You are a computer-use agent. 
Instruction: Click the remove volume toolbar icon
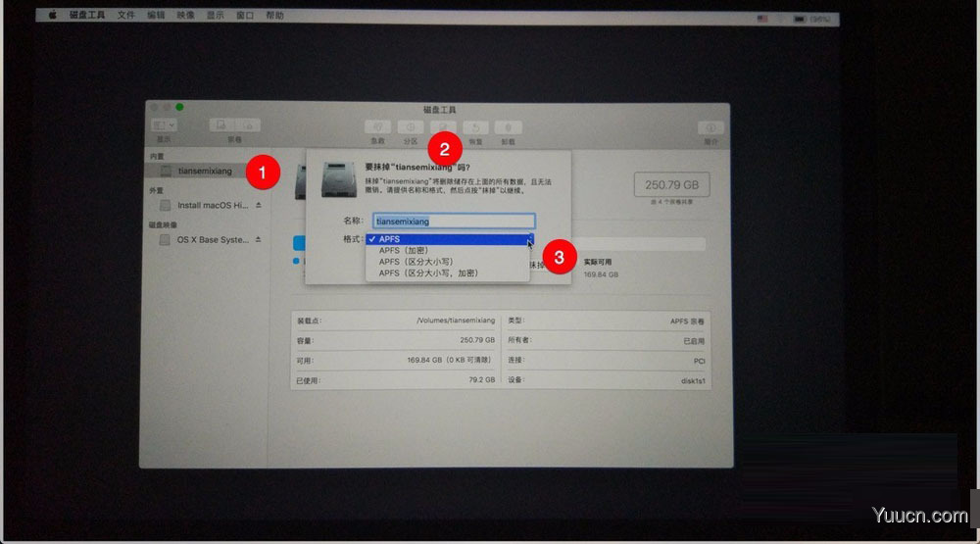[248, 125]
